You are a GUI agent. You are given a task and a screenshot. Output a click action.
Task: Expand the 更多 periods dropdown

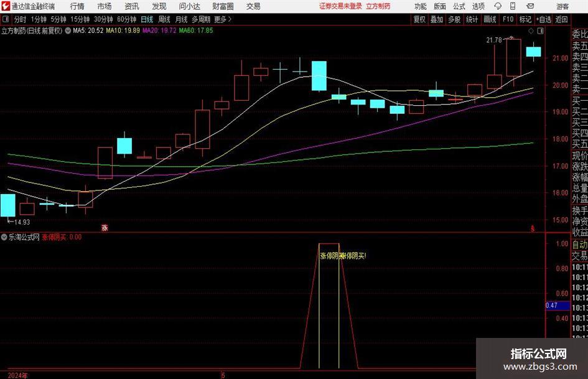tap(223, 19)
